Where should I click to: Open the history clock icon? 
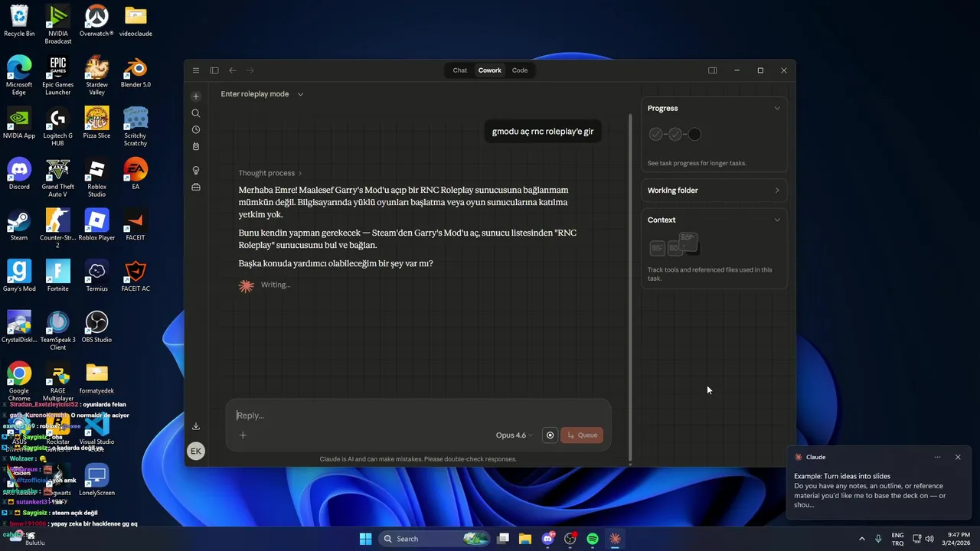pyautogui.click(x=196, y=130)
